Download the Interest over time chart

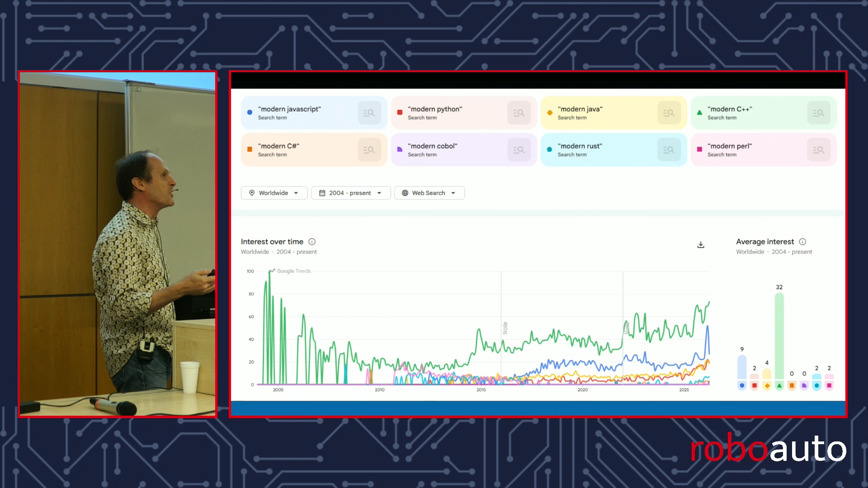click(x=701, y=244)
